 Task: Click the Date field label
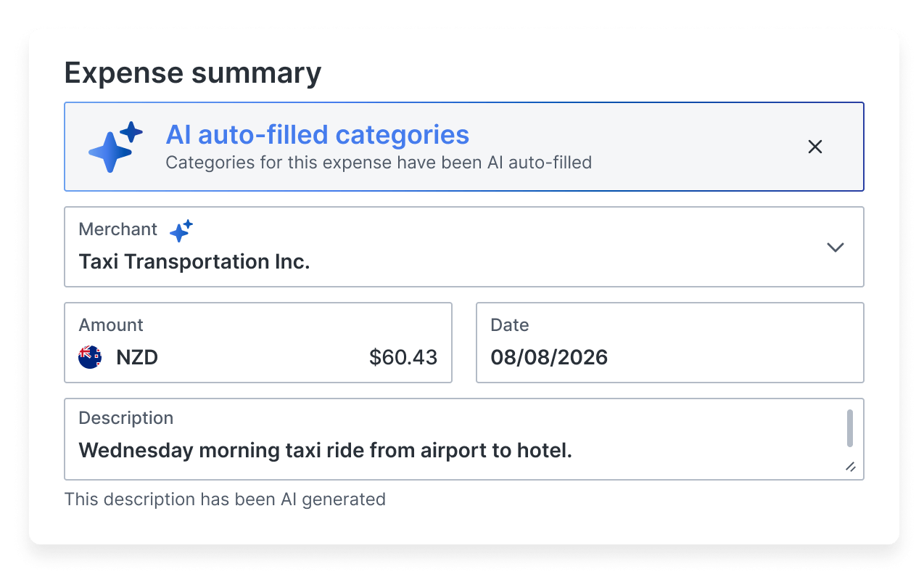510,325
